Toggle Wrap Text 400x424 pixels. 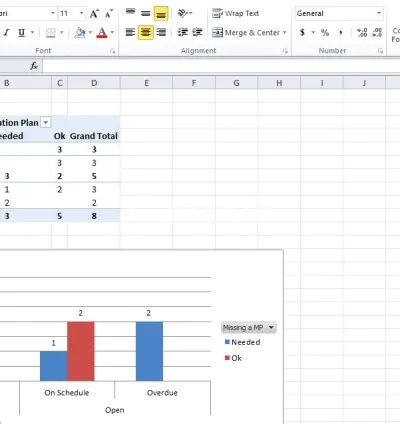click(x=235, y=13)
